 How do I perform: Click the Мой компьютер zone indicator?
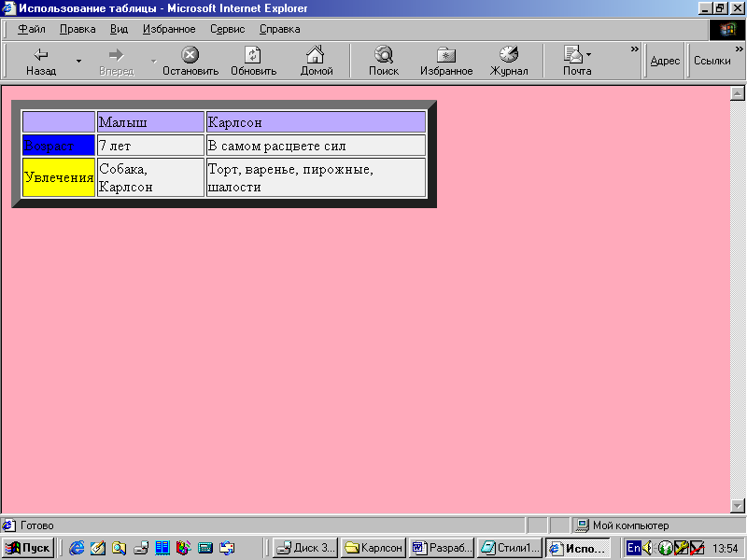tap(630, 525)
